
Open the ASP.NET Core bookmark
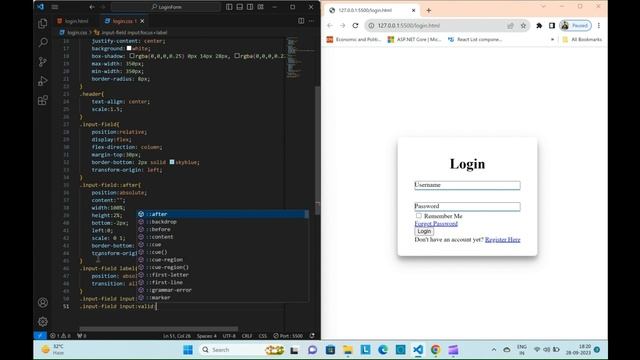point(415,40)
